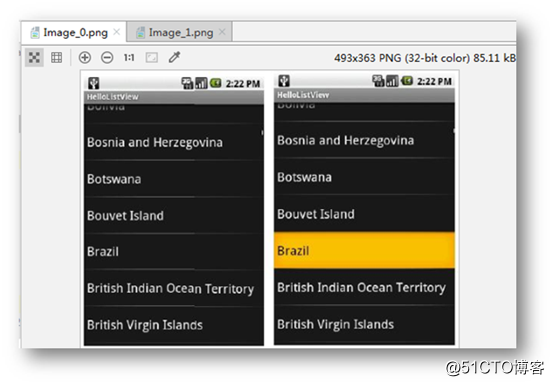Activate the color picker eyedropper
The height and width of the screenshot is (386, 554).
click(174, 57)
